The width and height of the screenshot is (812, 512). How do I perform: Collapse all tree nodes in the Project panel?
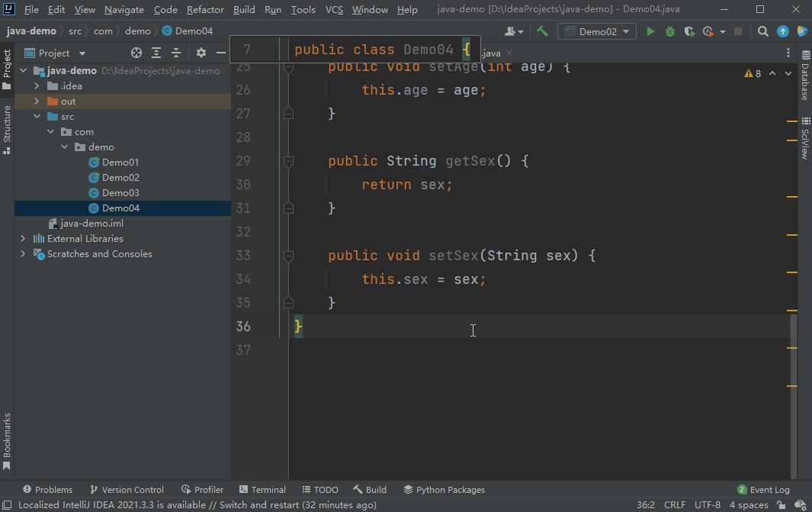click(x=176, y=53)
